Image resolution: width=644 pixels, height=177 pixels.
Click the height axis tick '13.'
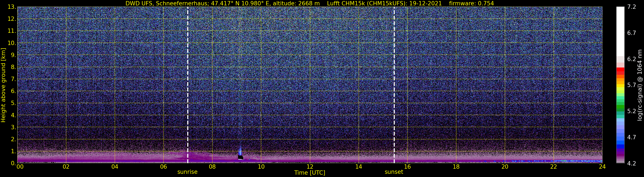pos(12,7)
